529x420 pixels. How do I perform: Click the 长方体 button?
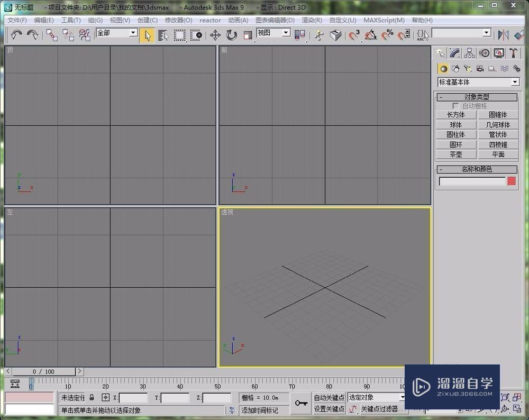pos(456,115)
